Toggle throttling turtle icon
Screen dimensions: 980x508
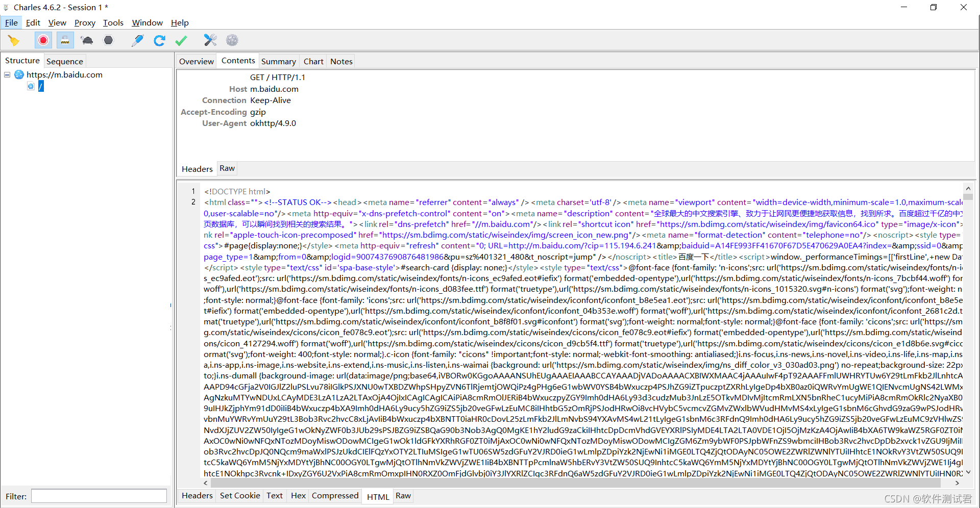87,40
